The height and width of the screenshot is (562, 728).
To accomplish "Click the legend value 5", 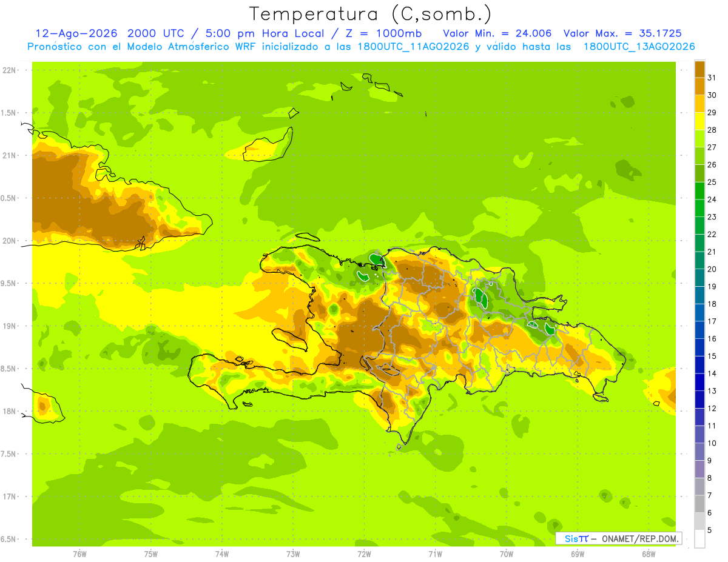I will pyautogui.click(x=710, y=530).
